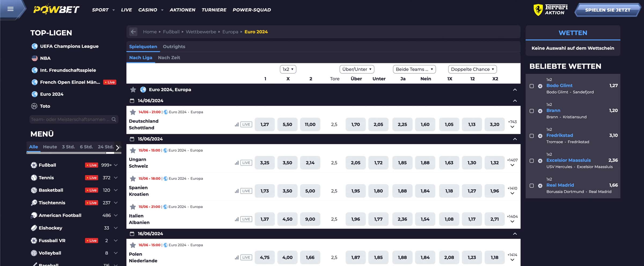644x266 pixels.
Task: Open the Über/Unter market dropdown
Action: click(x=357, y=69)
